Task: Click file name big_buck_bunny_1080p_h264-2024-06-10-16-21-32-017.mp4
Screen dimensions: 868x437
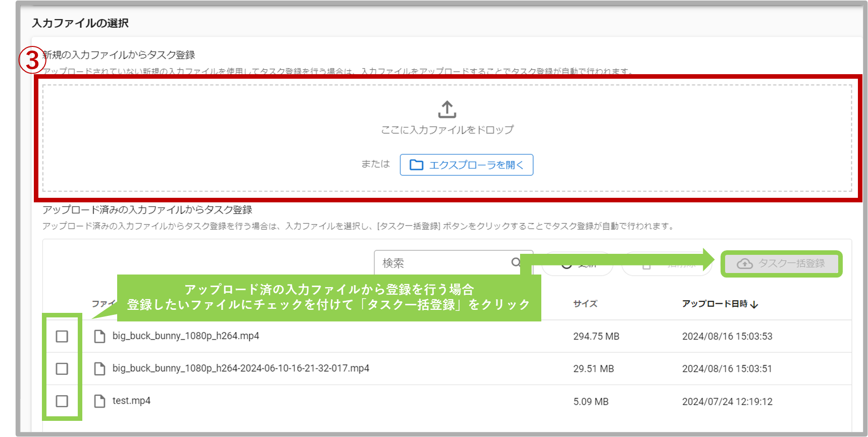Action: click(x=240, y=368)
